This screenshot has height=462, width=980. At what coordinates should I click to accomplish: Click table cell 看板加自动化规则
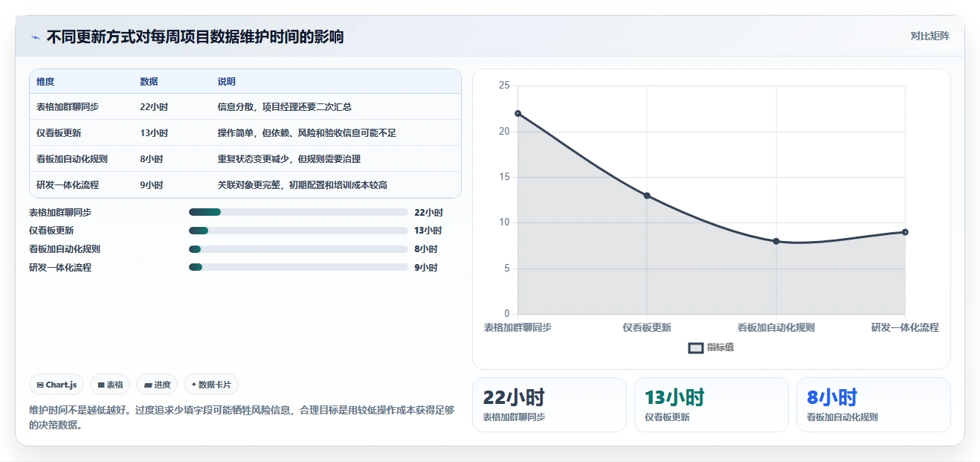pos(72,159)
